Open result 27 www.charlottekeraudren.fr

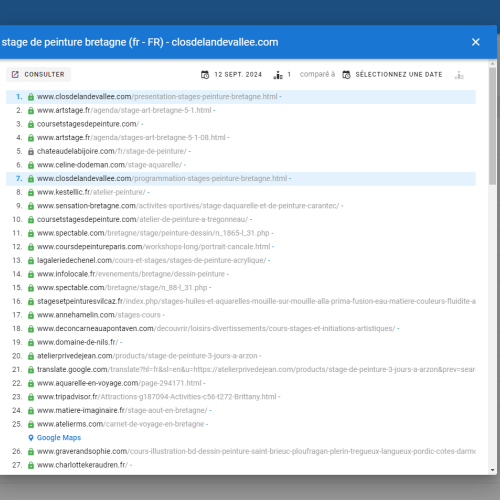(x=82, y=465)
